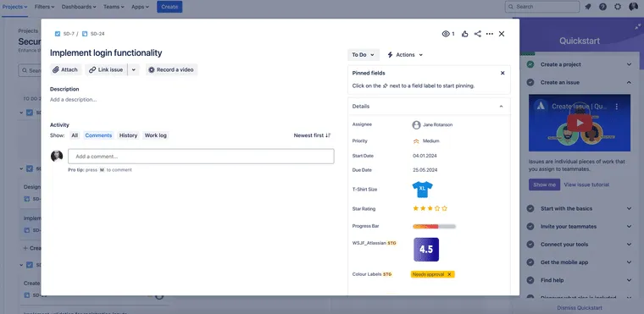Click the XL T-Shirt size icon

click(422, 190)
